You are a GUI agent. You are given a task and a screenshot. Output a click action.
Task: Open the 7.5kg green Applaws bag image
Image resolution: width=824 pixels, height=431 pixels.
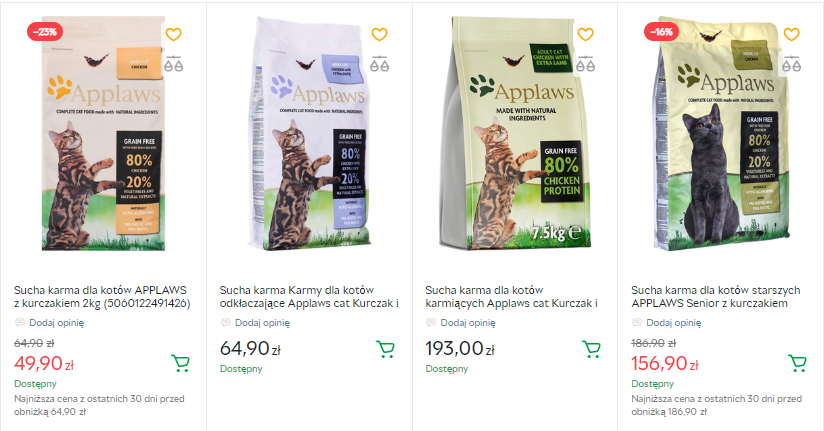(515, 134)
